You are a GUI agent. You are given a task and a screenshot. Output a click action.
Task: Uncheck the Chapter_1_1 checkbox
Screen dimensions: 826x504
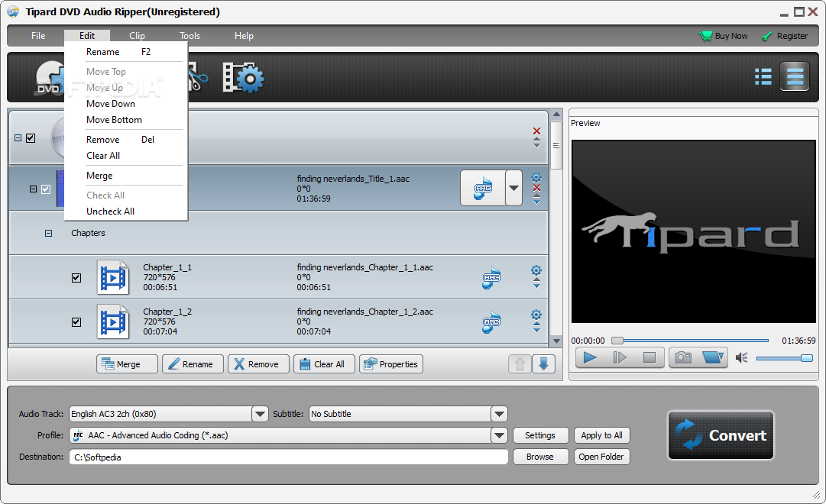pyautogui.click(x=76, y=277)
